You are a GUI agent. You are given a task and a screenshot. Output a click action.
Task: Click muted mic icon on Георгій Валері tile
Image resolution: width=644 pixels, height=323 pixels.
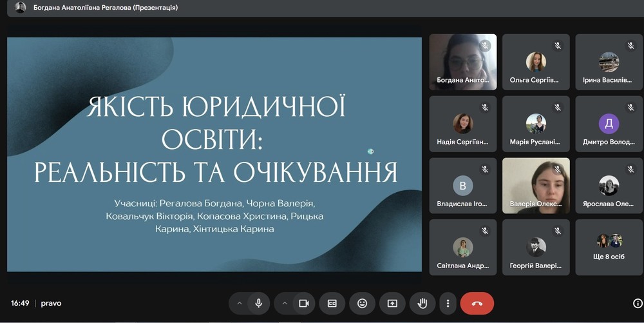pos(558,231)
